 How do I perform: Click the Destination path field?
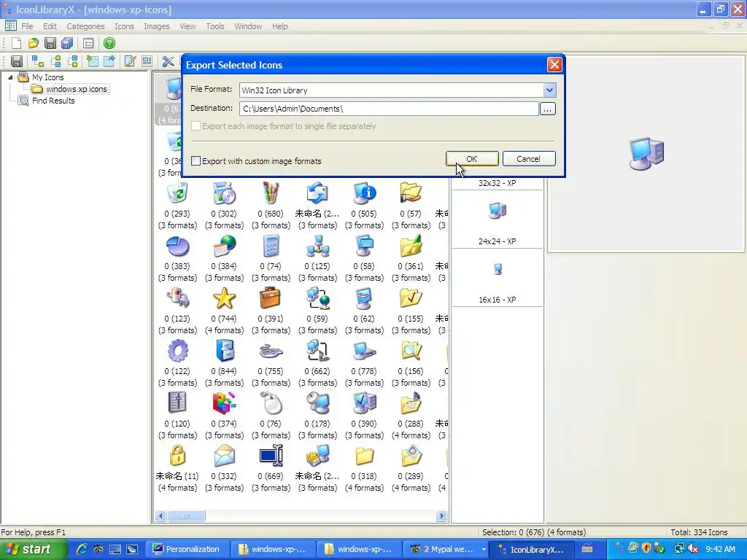coord(389,109)
